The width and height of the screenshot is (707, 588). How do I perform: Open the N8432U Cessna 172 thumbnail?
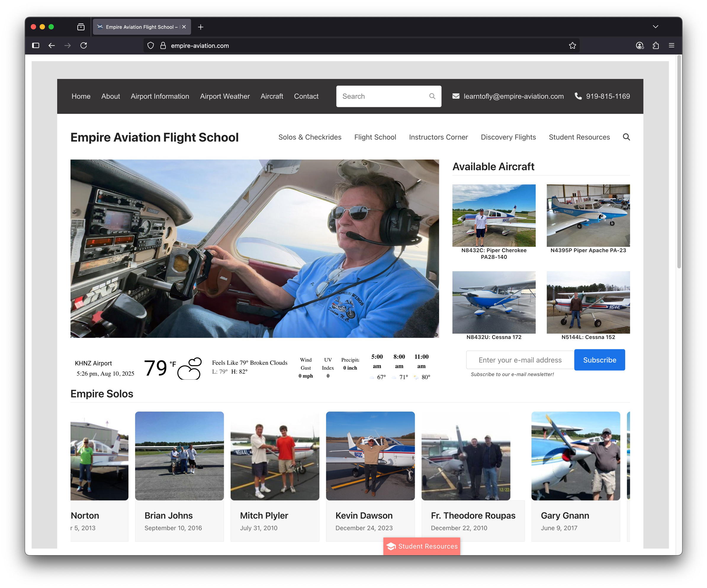coord(494,302)
